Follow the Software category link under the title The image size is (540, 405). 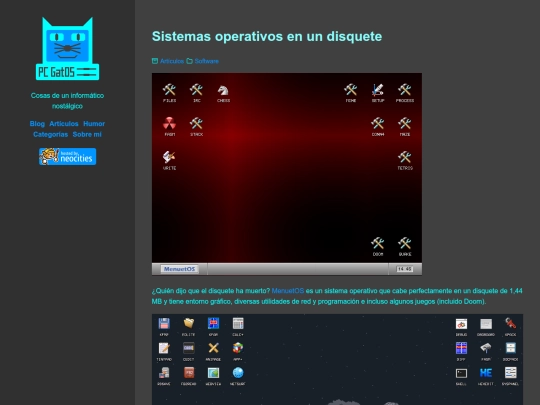coord(207,61)
